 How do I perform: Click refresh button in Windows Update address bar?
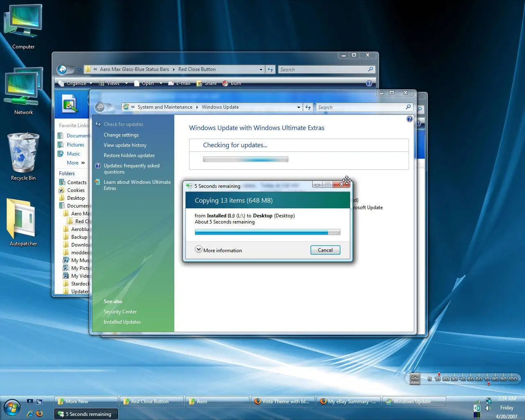click(x=308, y=107)
